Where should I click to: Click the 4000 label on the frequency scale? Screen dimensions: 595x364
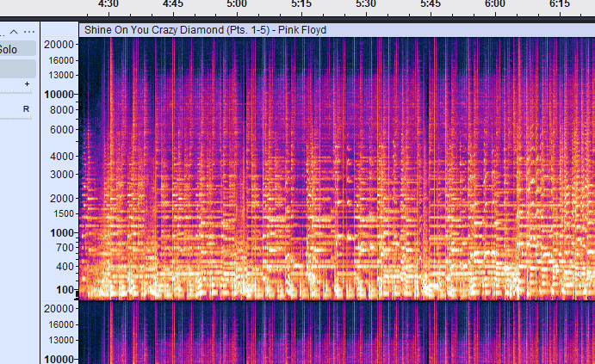pyautogui.click(x=62, y=157)
